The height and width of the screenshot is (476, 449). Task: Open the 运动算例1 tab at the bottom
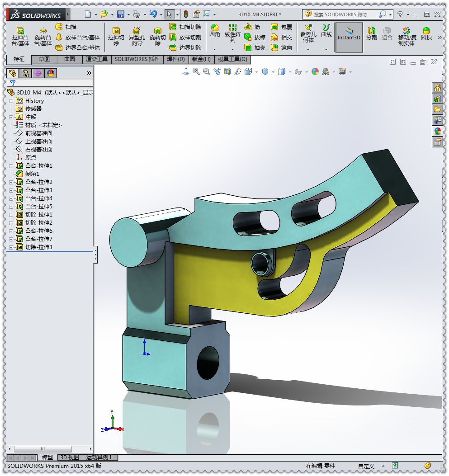(99, 457)
